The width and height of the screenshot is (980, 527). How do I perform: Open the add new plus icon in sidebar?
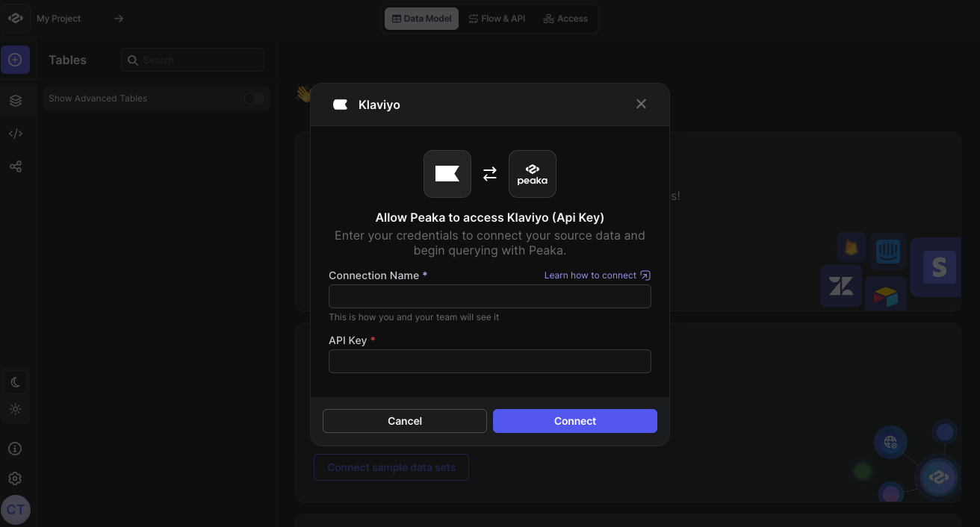[15, 60]
